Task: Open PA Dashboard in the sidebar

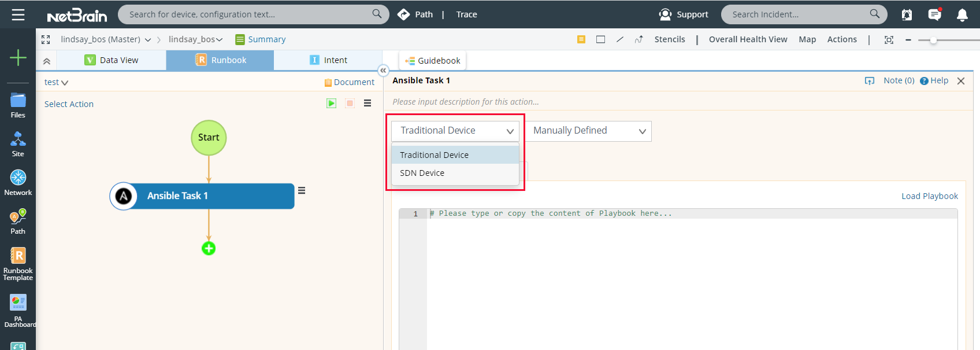Action: pos(18,311)
